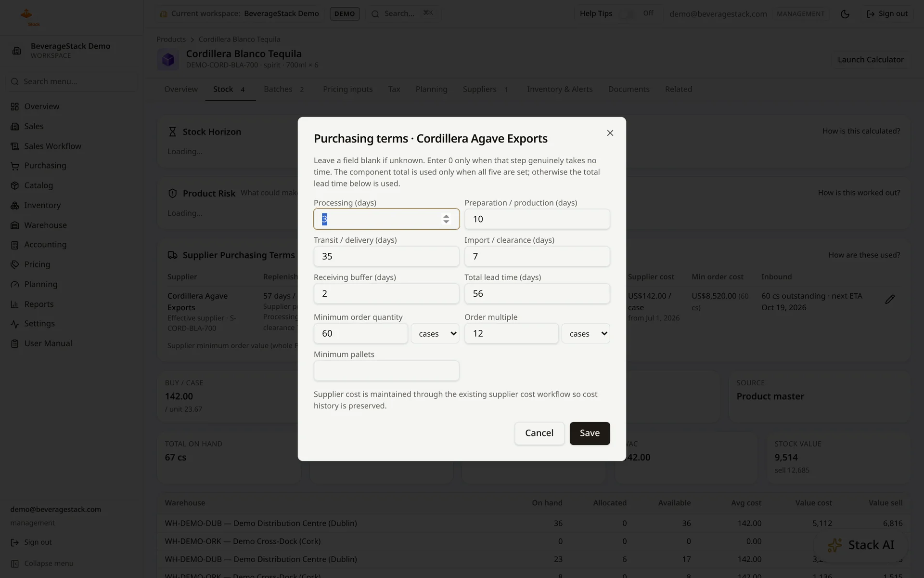The height and width of the screenshot is (578, 924).
Task: Toggle the Help Tips switch
Action: (x=626, y=13)
